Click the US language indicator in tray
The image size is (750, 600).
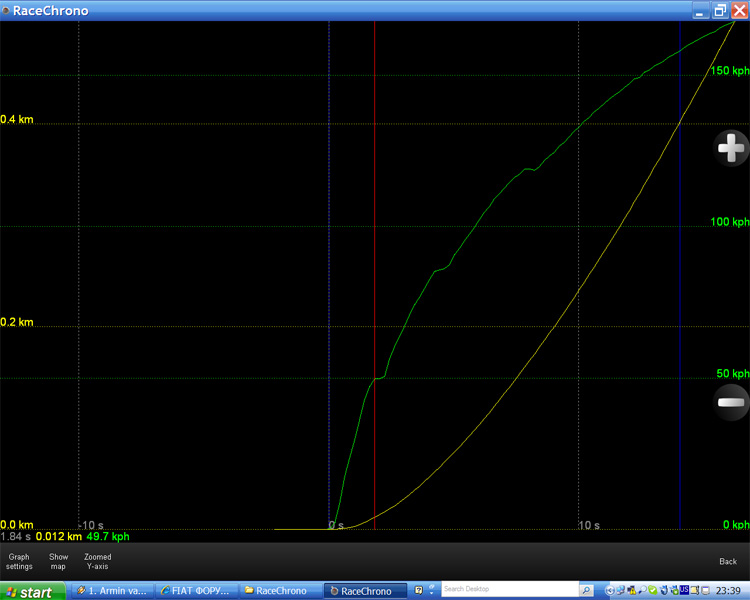(685, 589)
